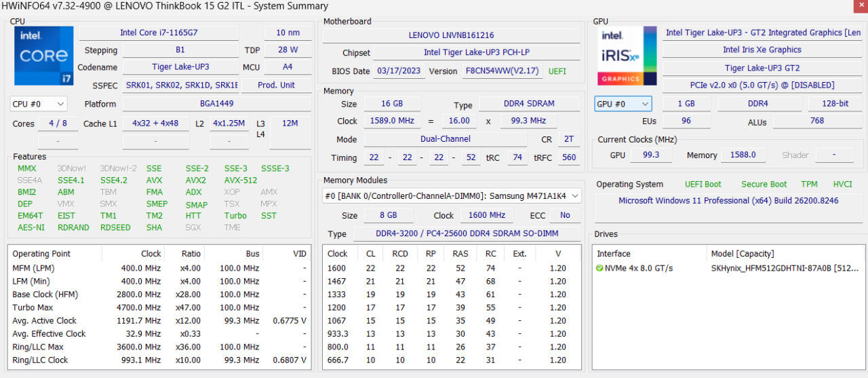Click the Stepping B1 value

180,50
